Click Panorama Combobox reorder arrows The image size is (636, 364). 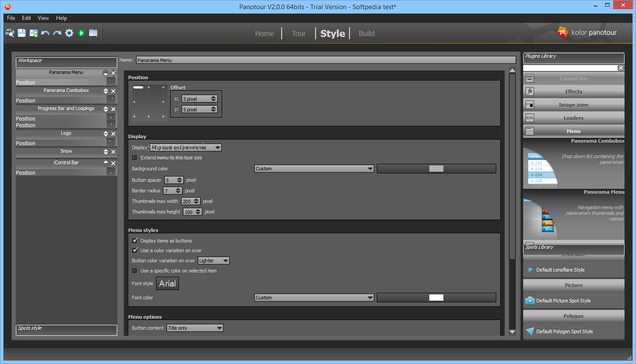[x=106, y=91]
